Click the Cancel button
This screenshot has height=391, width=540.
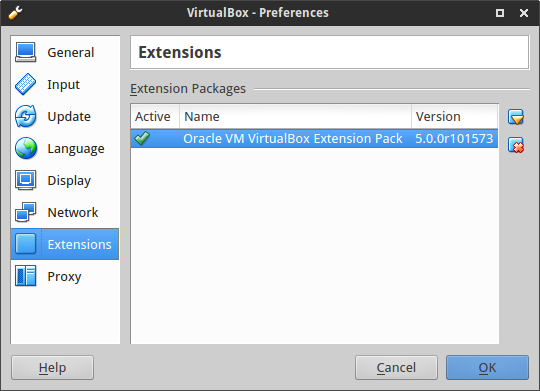pyautogui.click(x=396, y=368)
